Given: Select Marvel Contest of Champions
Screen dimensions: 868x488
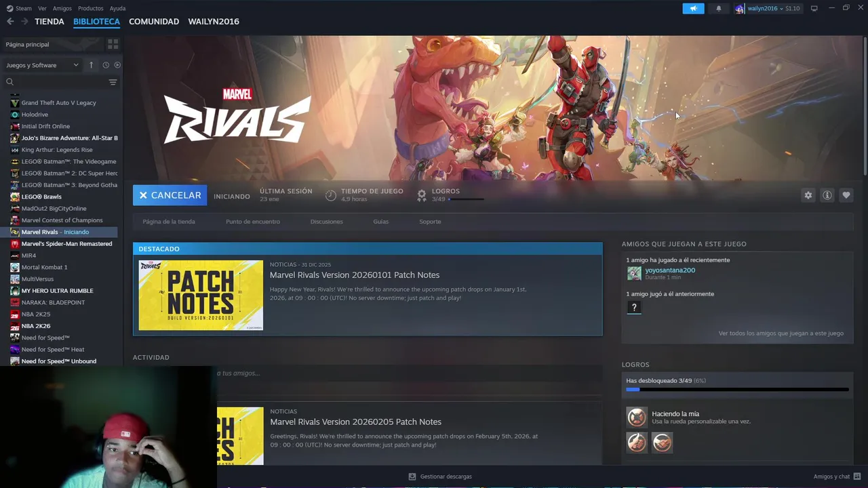Looking at the screenshot, I should [x=62, y=220].
